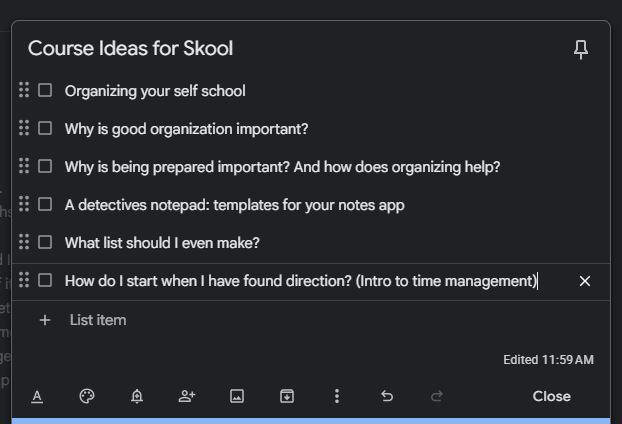The height and width of the screenshot is (424, 622).
Task: Click the Redo arrow icon
Action: (437, 396)
